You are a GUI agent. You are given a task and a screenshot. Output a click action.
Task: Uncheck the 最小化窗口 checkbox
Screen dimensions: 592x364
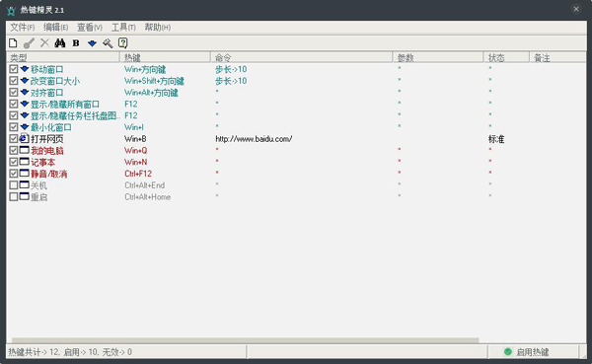pos(14,127)
